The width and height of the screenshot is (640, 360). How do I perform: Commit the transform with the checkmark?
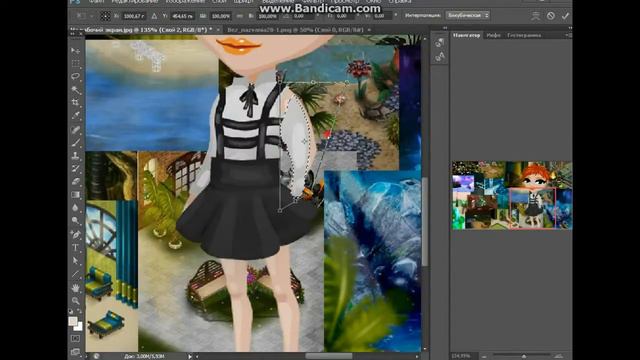tap(565, 16)
